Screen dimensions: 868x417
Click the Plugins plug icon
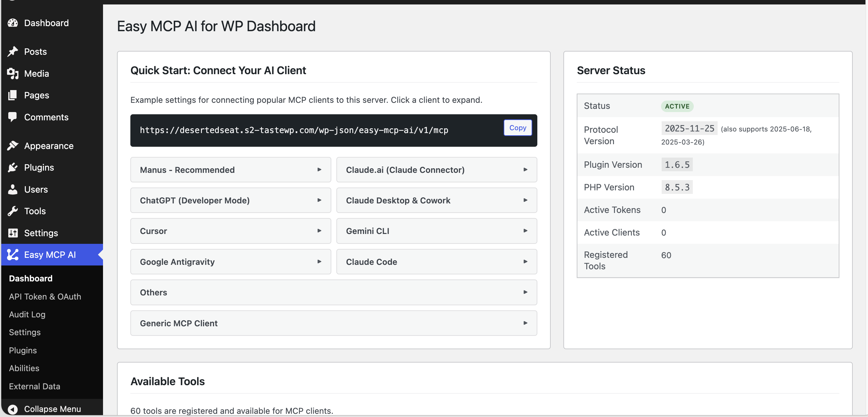pos(13,167)
